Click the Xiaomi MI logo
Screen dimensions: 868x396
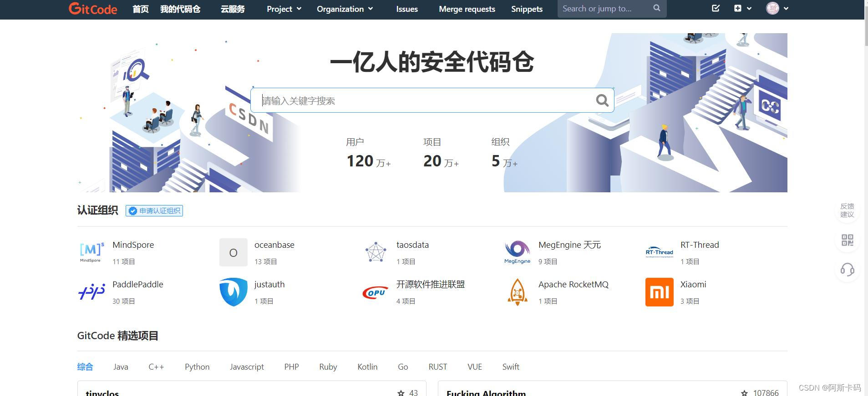point(659,292)
